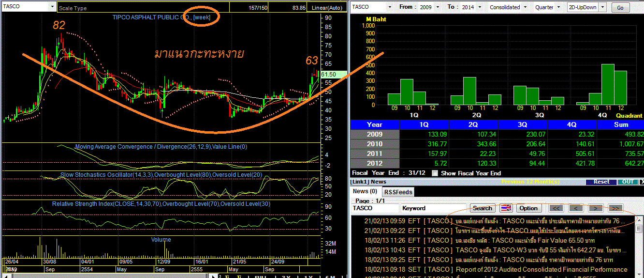Image resolution: width=644 pixels, height=278 pixels.
Task: Open the Quarter period dropdown
Action: tap(559, 7)
